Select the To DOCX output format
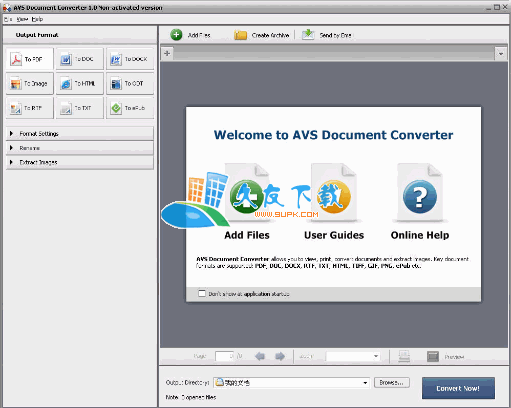The image size is (511, 408). coord(130,59)
